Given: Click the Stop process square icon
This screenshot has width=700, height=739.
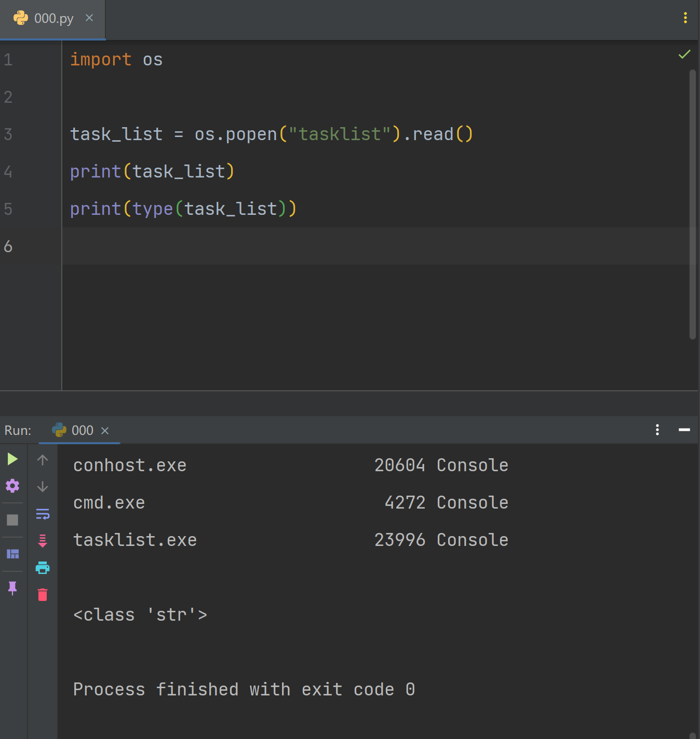Looking at the screenshot, I should pyautogui.click(x=12, y=520).
